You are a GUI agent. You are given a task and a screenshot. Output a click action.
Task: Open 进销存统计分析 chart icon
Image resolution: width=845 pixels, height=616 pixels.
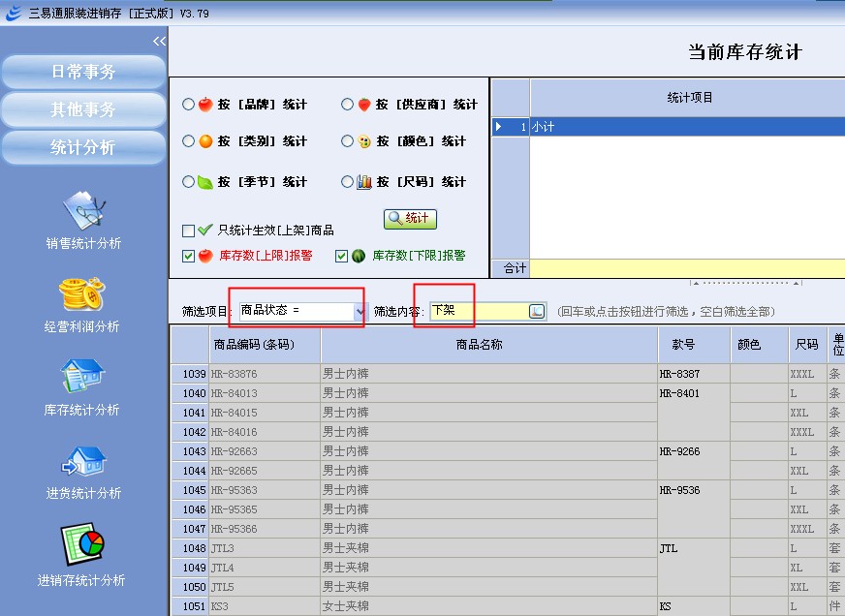(82, 544)
